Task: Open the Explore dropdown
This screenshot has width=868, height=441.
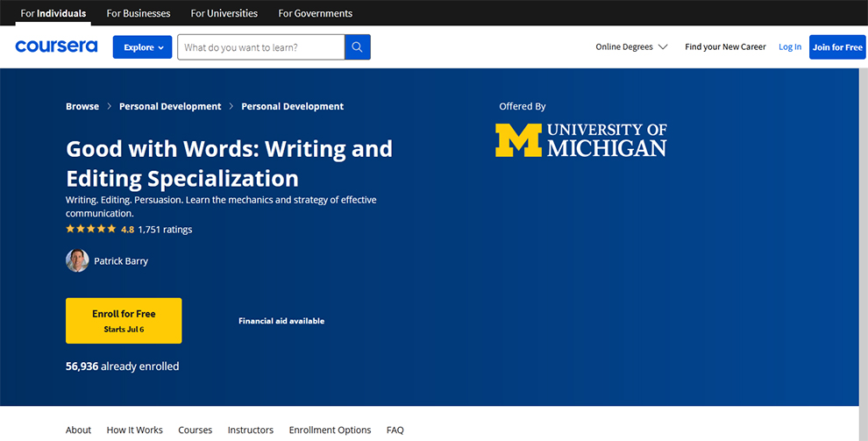Action: 142,47
